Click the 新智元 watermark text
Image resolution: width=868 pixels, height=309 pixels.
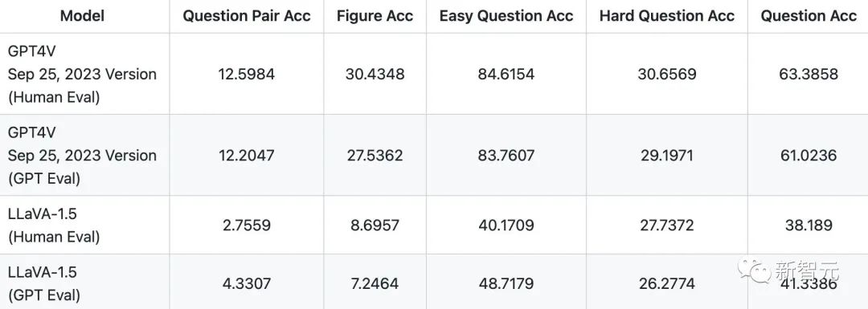click(805, 271)
